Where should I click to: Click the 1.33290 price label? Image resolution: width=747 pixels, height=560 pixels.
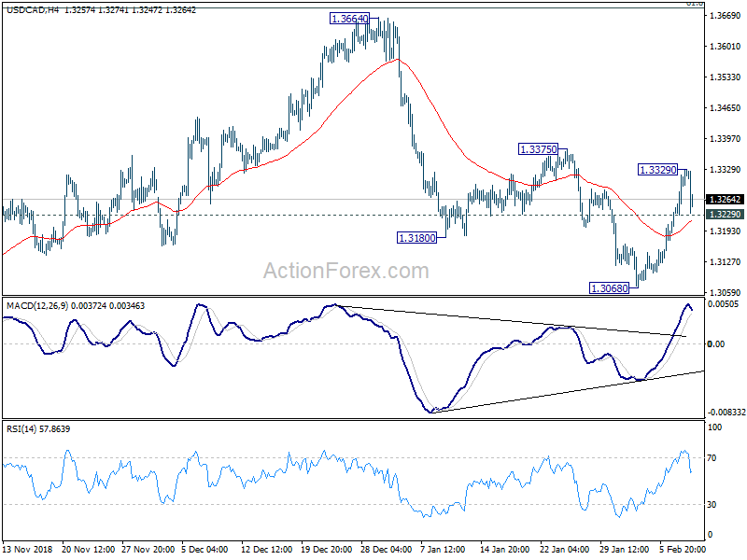(x=658, y=170)
